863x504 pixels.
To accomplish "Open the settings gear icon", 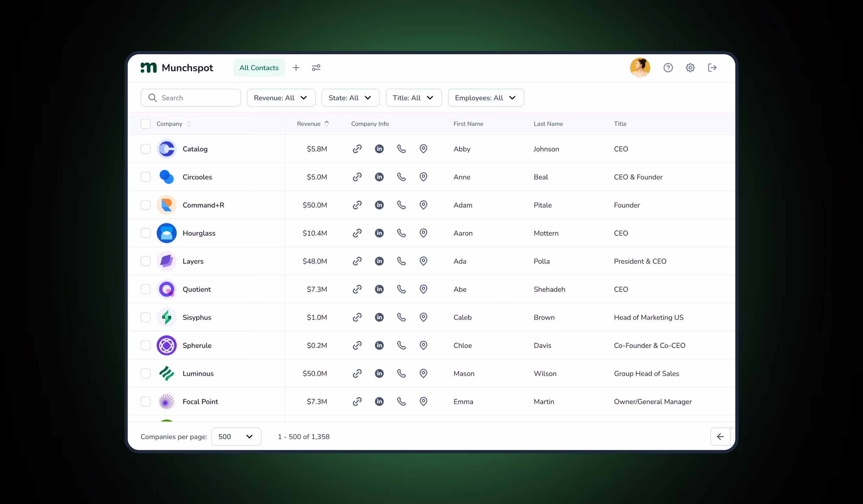I will (690, 68).
